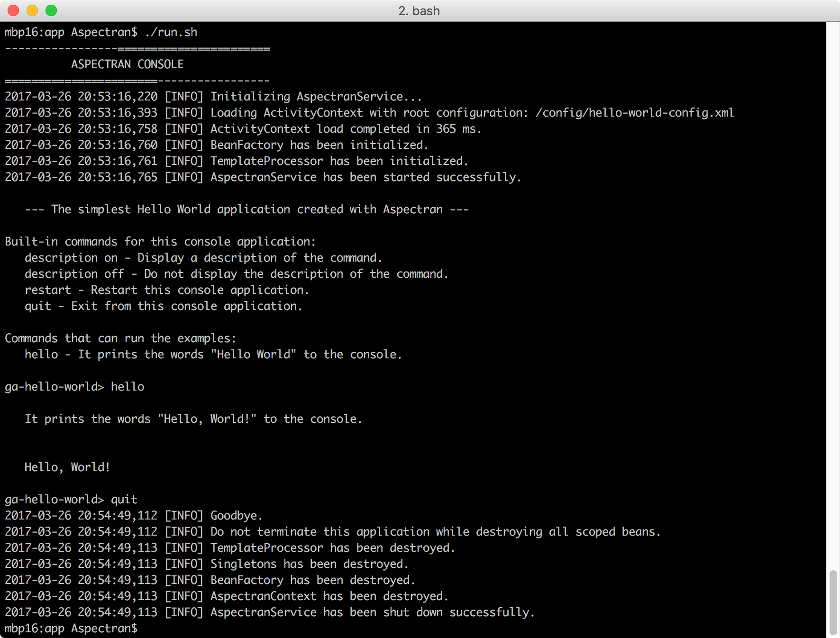Minimize the terminal with the yellow button
The height and width of the screenshot is (638, 840).
pos(32,10)
